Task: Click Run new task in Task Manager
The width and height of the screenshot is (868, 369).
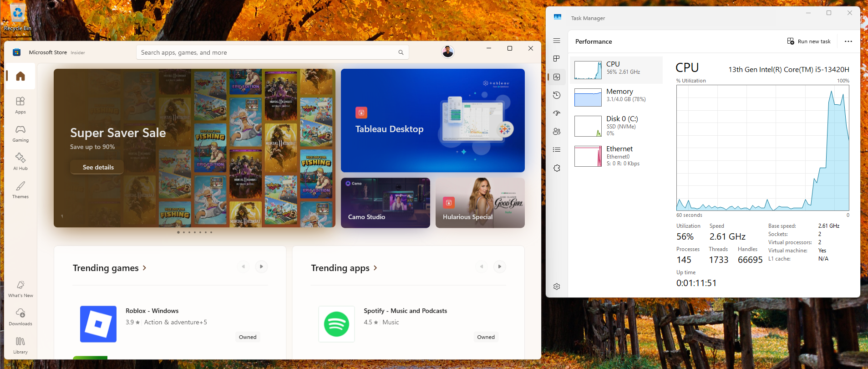Action: (809, 41)
